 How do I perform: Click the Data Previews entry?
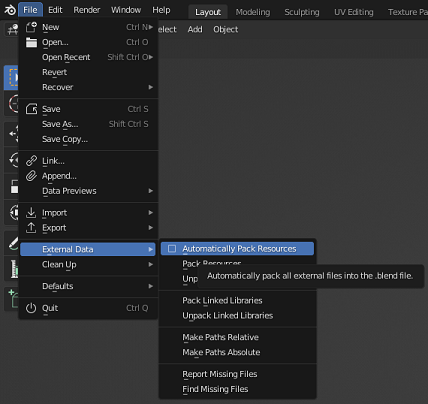[88, 191]
